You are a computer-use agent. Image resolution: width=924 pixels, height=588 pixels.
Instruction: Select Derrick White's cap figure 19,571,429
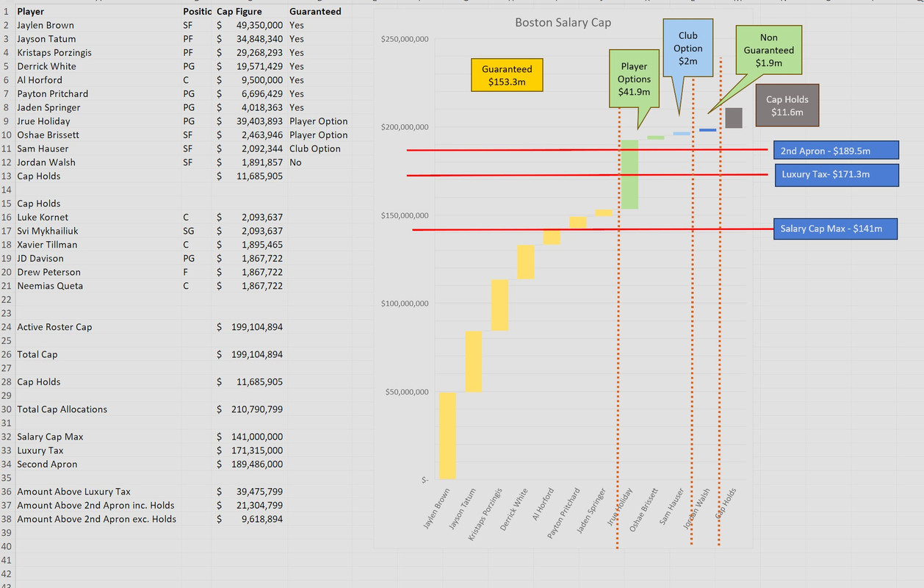click(x=250, y=66)
